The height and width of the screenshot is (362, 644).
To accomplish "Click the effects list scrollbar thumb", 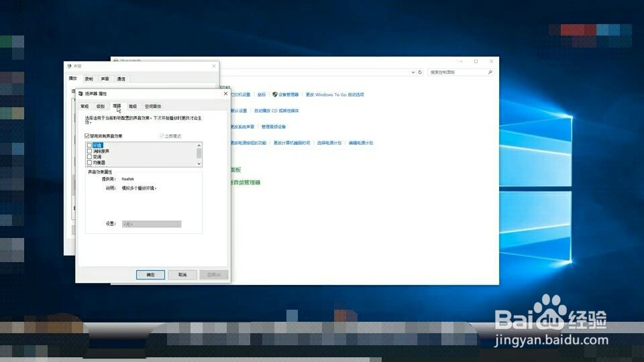I will (x=199, y=153).
